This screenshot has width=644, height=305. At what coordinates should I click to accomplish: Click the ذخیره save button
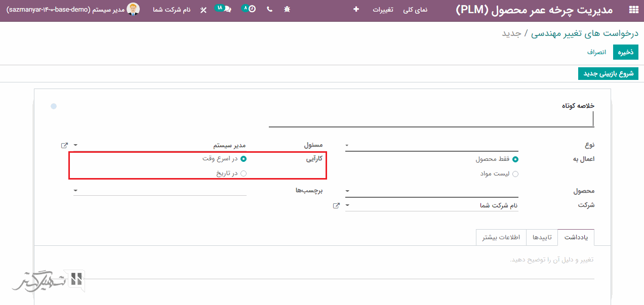tap(626, 52)
